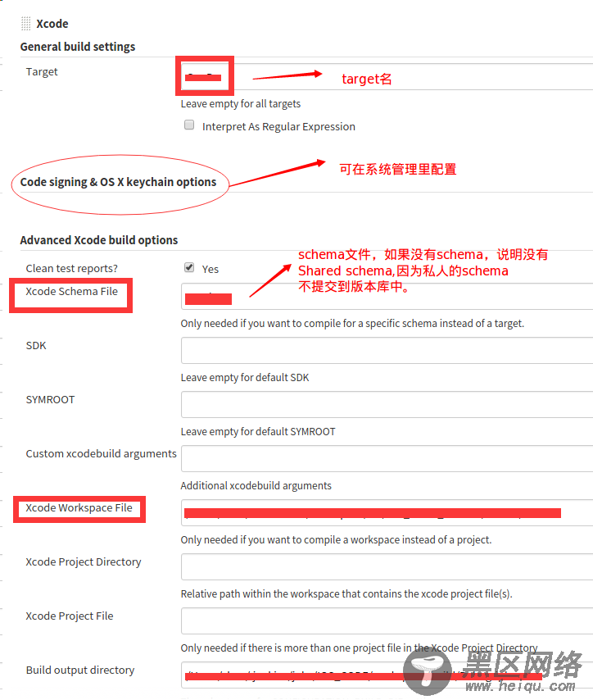Click the General build settings heading

pyautogui.click(x=78, y=47)
